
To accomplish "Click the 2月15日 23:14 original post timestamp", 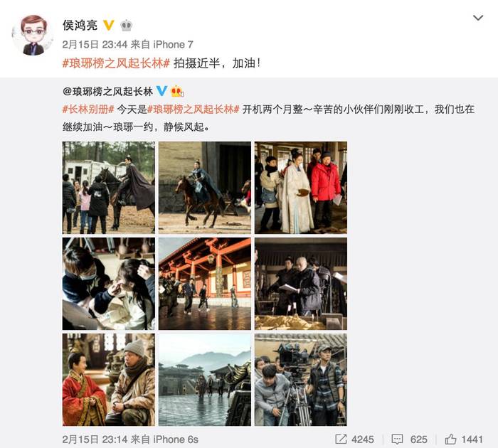I will 95,439.
